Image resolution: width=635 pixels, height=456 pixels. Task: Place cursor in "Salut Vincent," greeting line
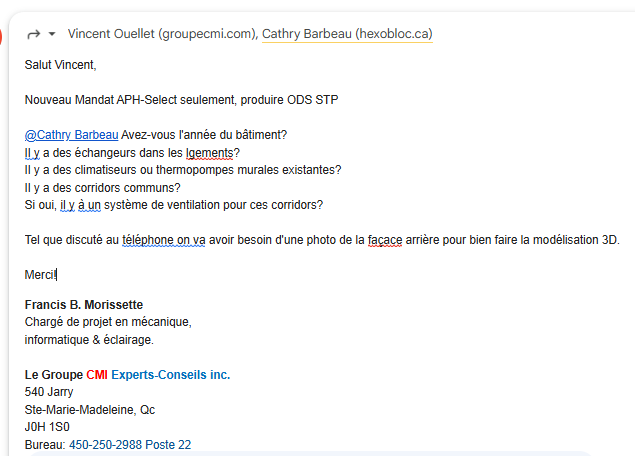click(62, 66)
